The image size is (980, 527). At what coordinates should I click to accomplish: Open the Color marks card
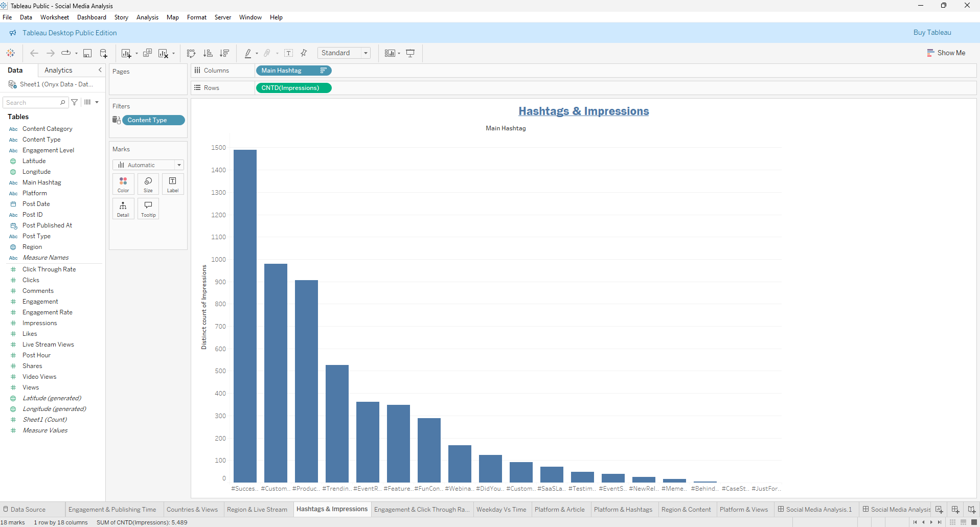pos(123,184)
